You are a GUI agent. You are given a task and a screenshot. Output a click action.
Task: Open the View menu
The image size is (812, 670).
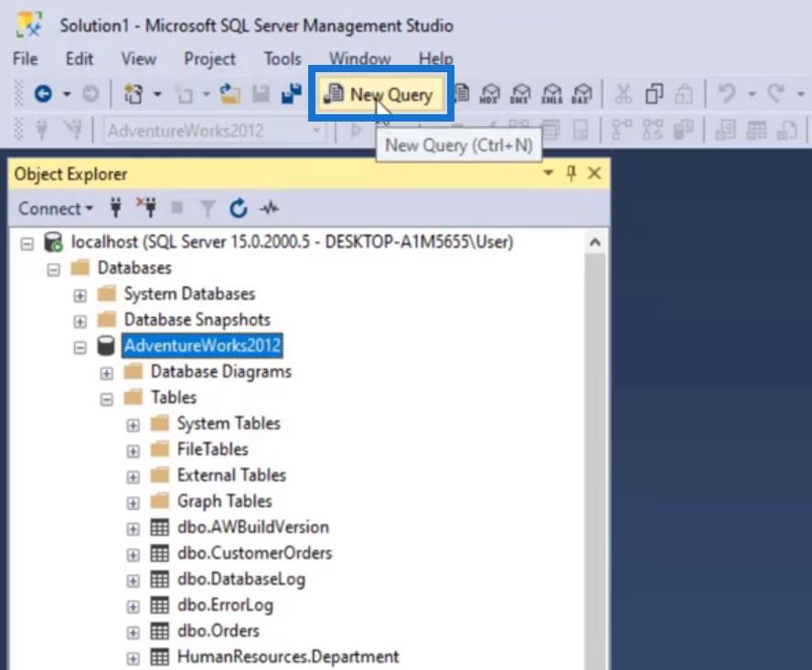click(138, 58)
